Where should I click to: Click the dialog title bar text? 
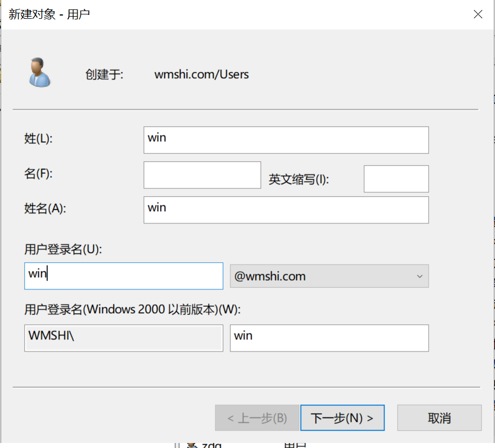pyautogui.click(x=49, y=14)
